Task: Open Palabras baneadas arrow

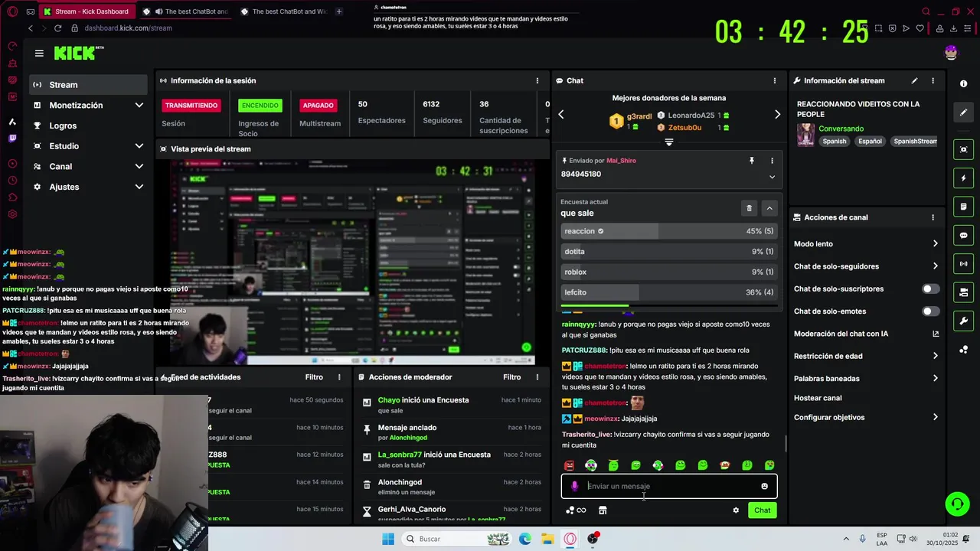Action: (x=935, y=379)
